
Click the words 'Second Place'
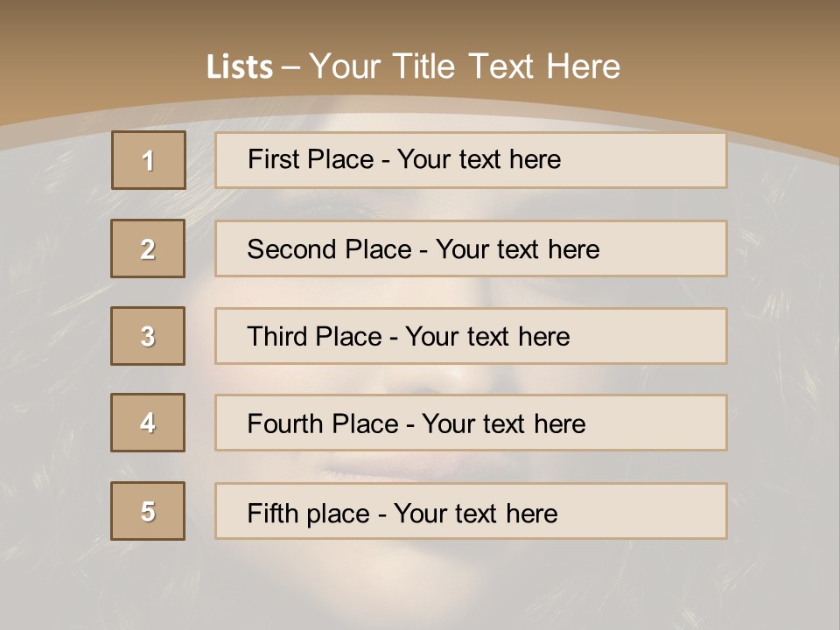330,249
